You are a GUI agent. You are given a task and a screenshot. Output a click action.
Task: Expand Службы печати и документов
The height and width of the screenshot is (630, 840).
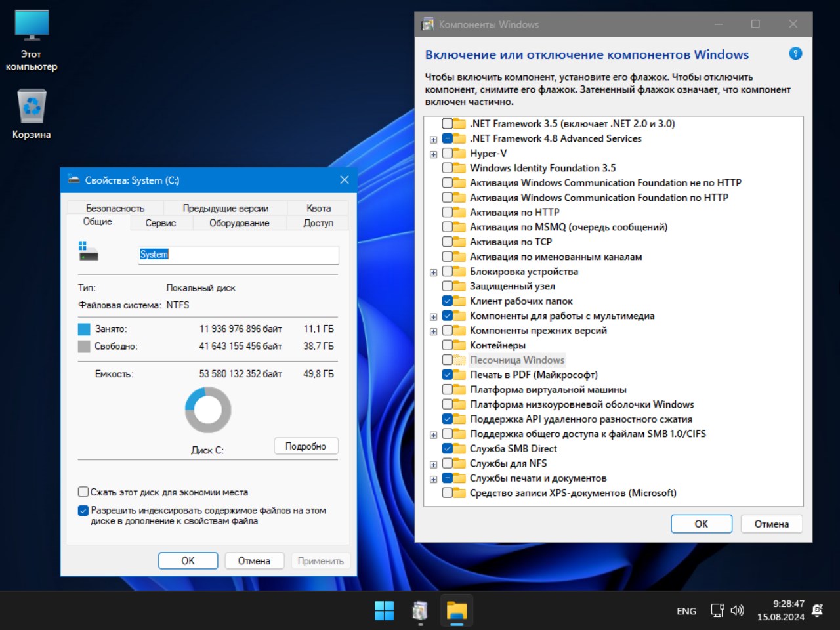click(x=433, y=479)
